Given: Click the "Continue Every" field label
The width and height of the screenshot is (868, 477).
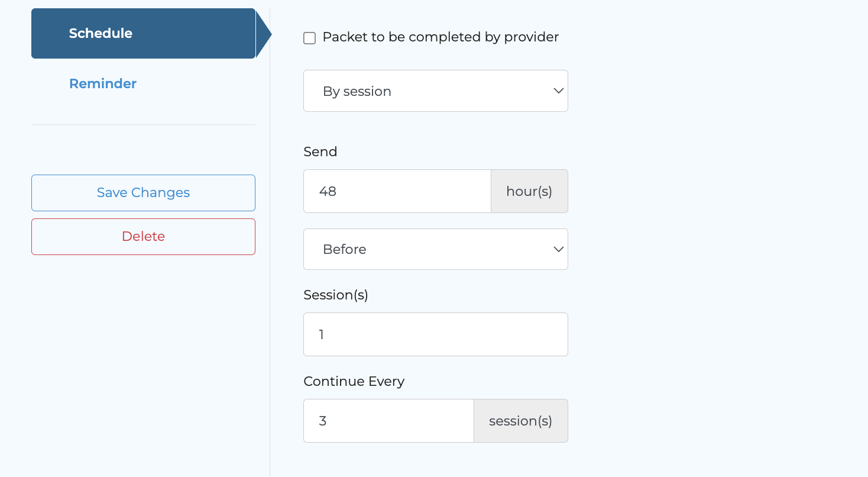Looking at the screenshot, I should point(354,381).
